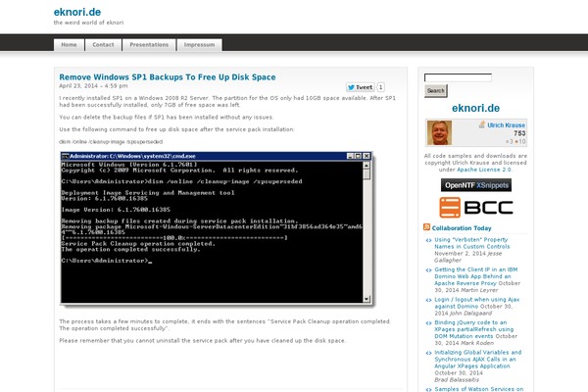Open Login / logout when using Ajax article
This screenshot has width=588, height=392.
point(476,303)
